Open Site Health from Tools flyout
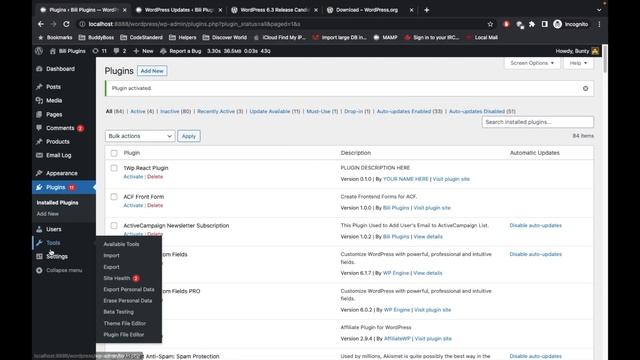 (117, 278)
